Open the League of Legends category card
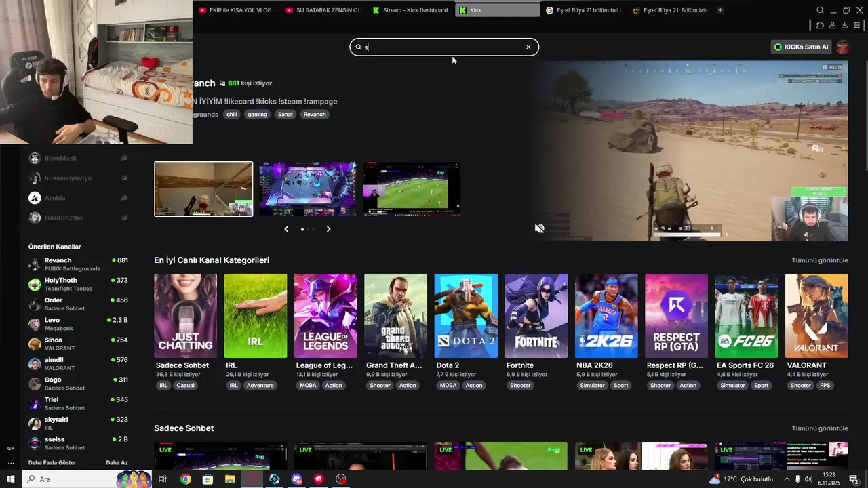This screenshot has width=868, height=488. coord(325,316)
